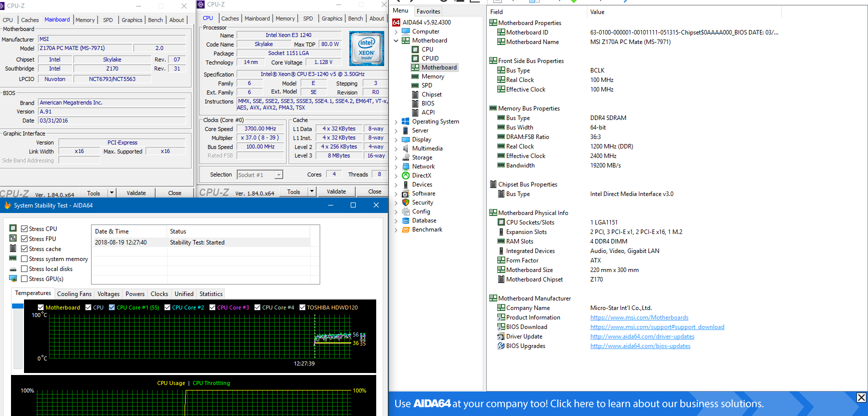Expand the Benchmark tree node

396,229
